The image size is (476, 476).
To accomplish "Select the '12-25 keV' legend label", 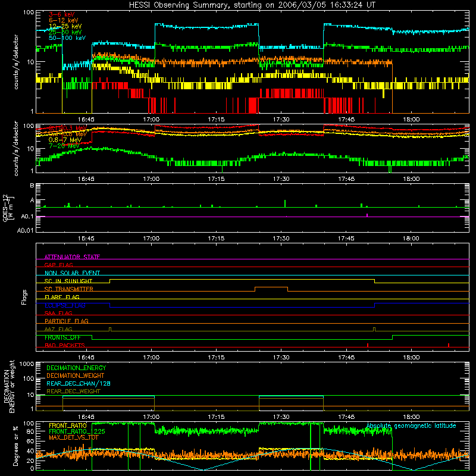I will [65, 26].
